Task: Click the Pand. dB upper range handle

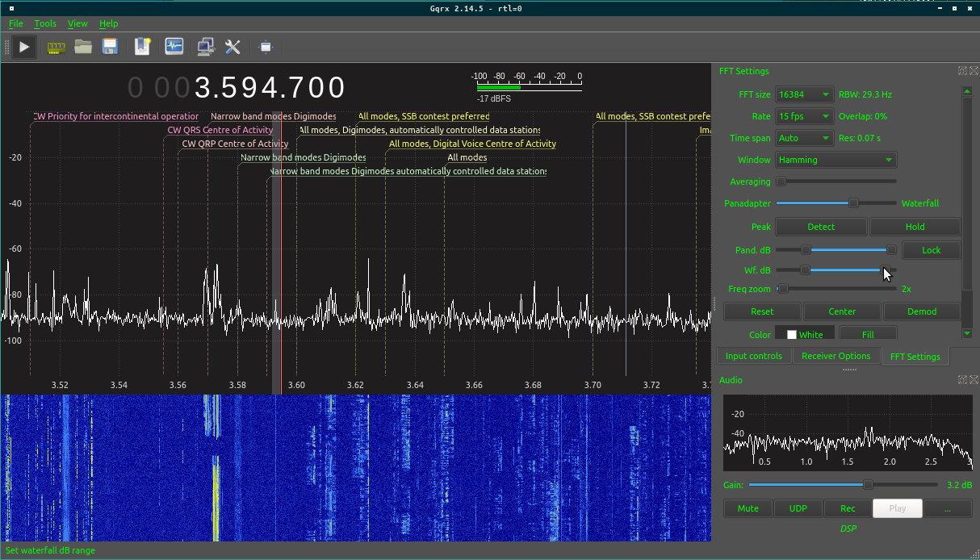Action: coord(891,250)
